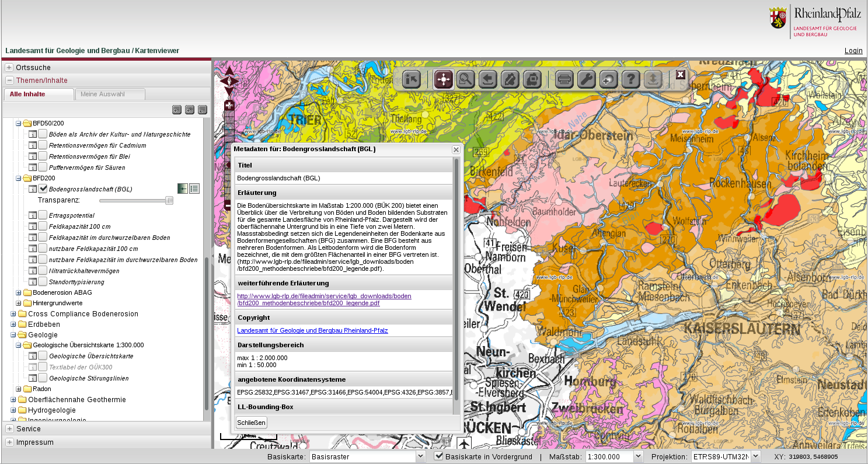Expand the Ortssuche panel
Image resolution: width=868 pixels, height=464 pixels.
10,68
